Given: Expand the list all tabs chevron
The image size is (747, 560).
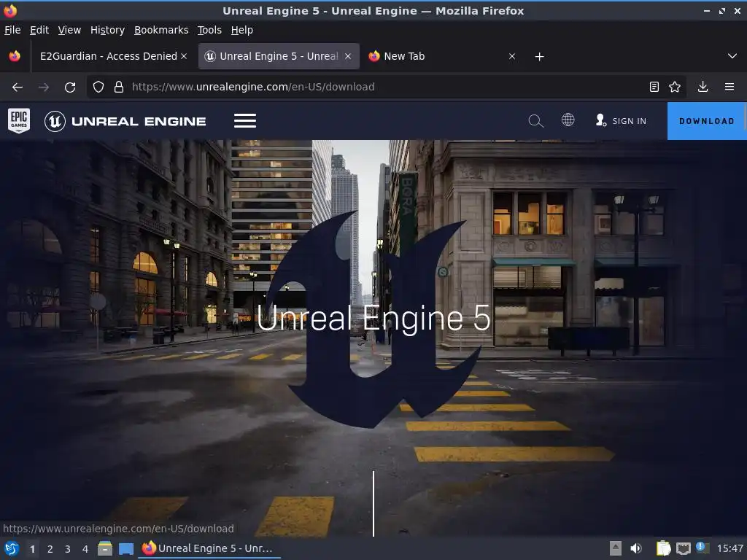Looking at the screenshot, I should coord(732,56).
